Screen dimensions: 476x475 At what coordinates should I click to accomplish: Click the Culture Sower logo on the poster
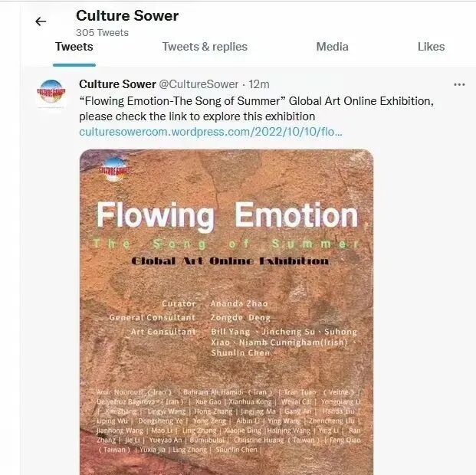pyautogui.click(x=114, y=169)
